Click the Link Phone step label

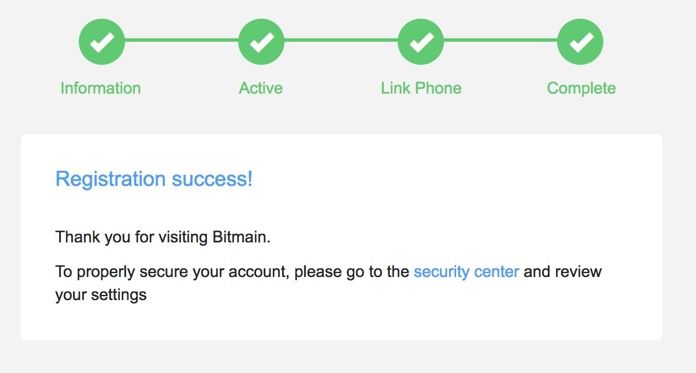[421, 88]
